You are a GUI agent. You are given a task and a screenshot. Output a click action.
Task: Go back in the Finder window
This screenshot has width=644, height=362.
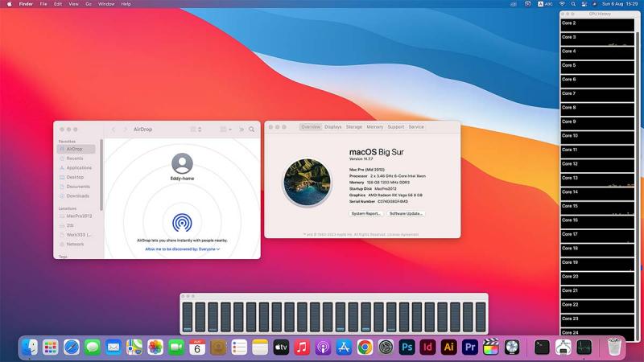114,130
